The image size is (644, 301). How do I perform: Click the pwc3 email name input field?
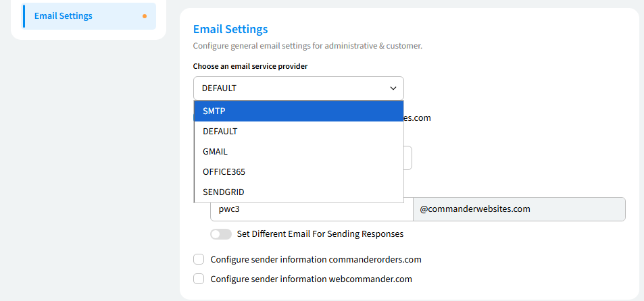311,209
